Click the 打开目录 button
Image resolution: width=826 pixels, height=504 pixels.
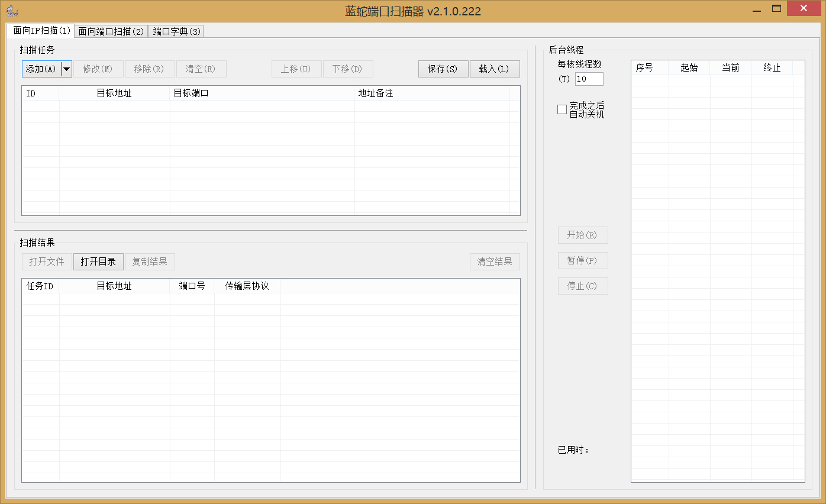(x=98, y=261)
